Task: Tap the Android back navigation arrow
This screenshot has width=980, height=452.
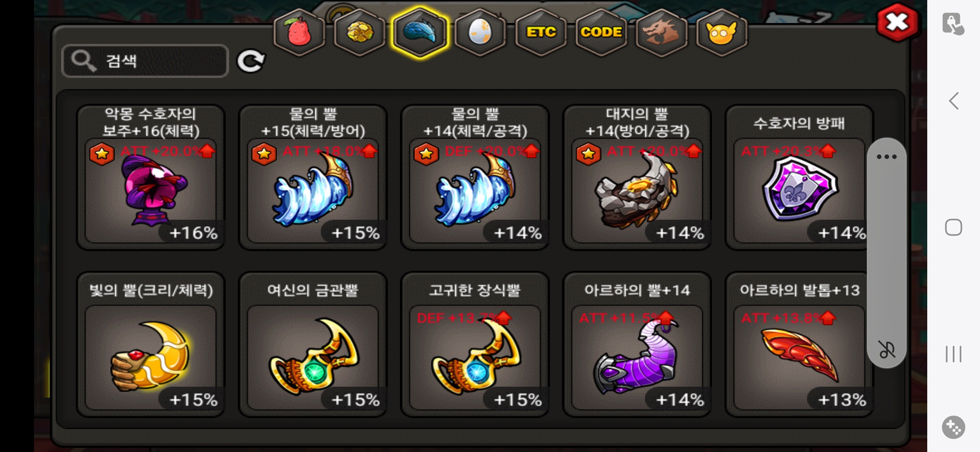Action: point(954,101)
